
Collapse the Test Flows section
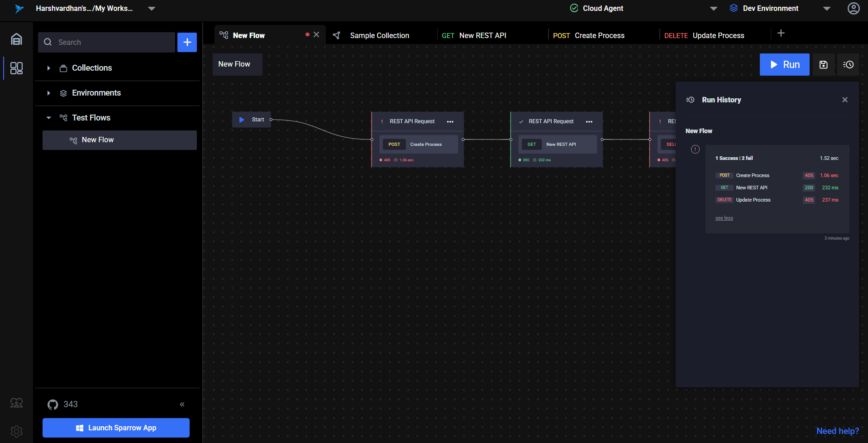click(x=48, y=118)
